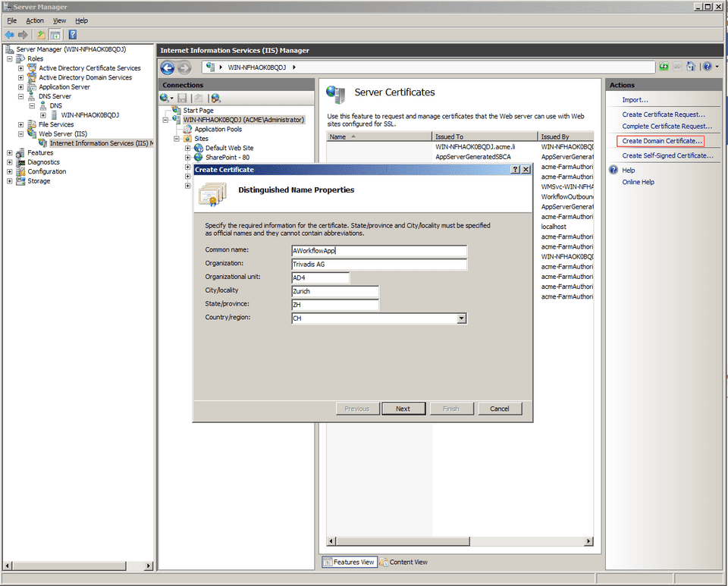Image resolution: width=728 pixels, height=586 pixels.
Task: Open the Country/region dropdown showing CH
Action: pos(461,318)
